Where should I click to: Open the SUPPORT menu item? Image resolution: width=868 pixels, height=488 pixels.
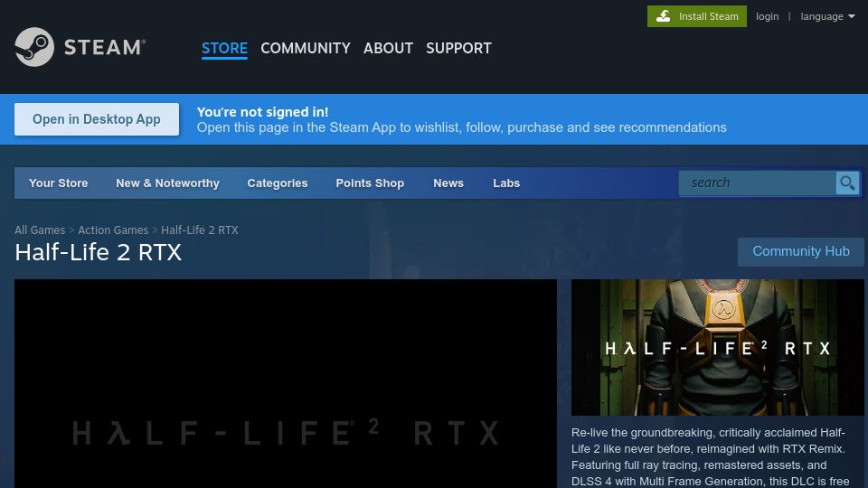pos(458,48)
